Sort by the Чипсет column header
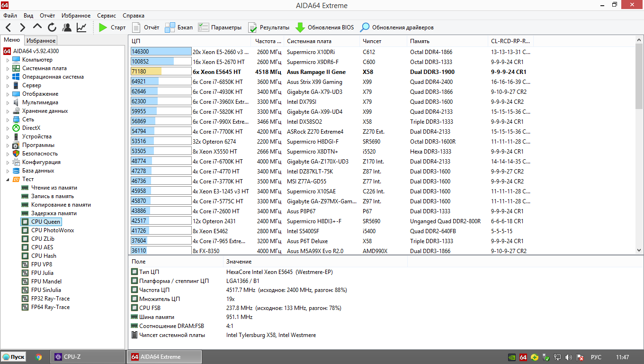 384,41
